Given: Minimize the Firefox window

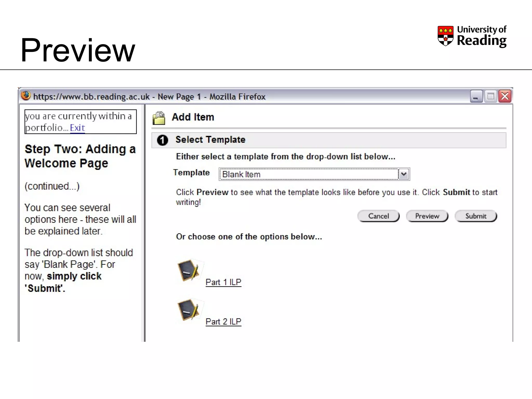Looking at the screenshot, I should pyautogui.click(x=476, y=97).
